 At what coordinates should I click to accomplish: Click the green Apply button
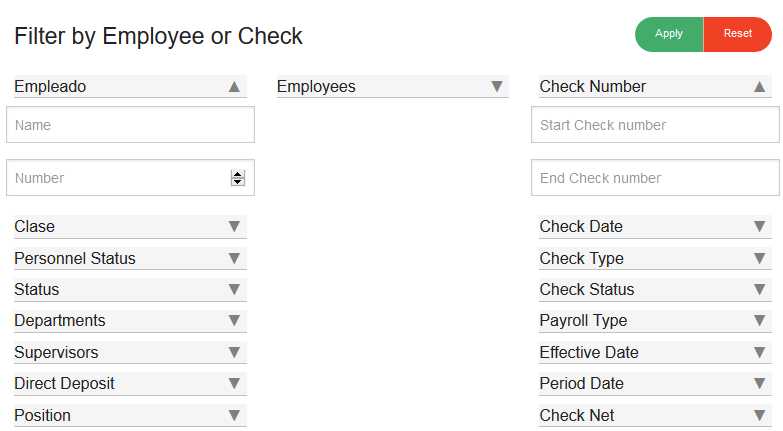[x=669, y=34]
